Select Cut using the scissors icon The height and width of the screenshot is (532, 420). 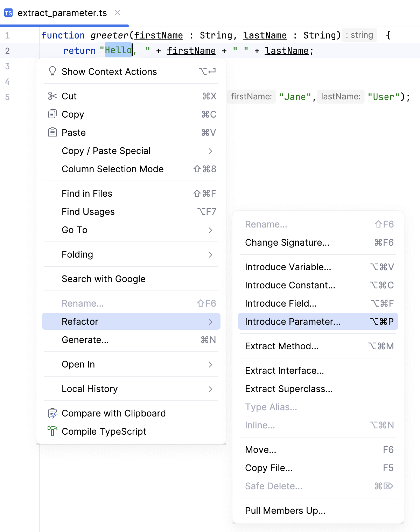point(52,96)
